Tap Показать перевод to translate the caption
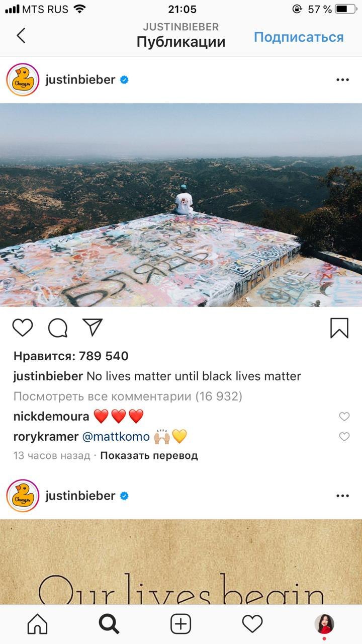This screenshot has width=362, height=644. [149, 456]
